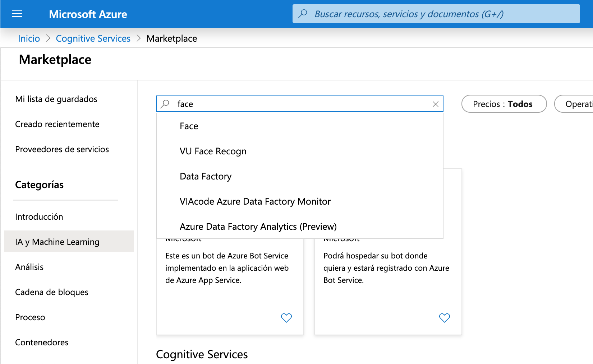Favorite the Bot Service registration card heart
Viewport: 593px width, 364px height.
tap(445, 318)
